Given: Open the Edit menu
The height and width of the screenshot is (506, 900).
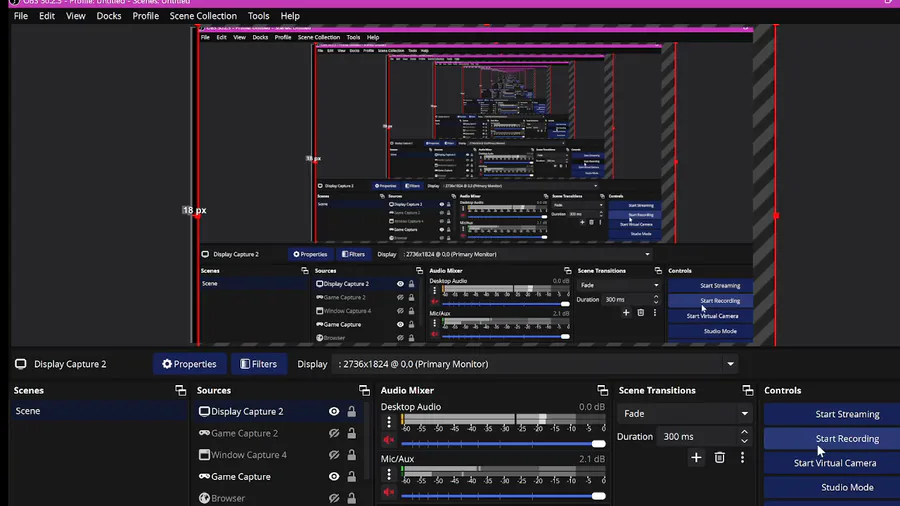Looking at the screenshot, I should [46, 16].
